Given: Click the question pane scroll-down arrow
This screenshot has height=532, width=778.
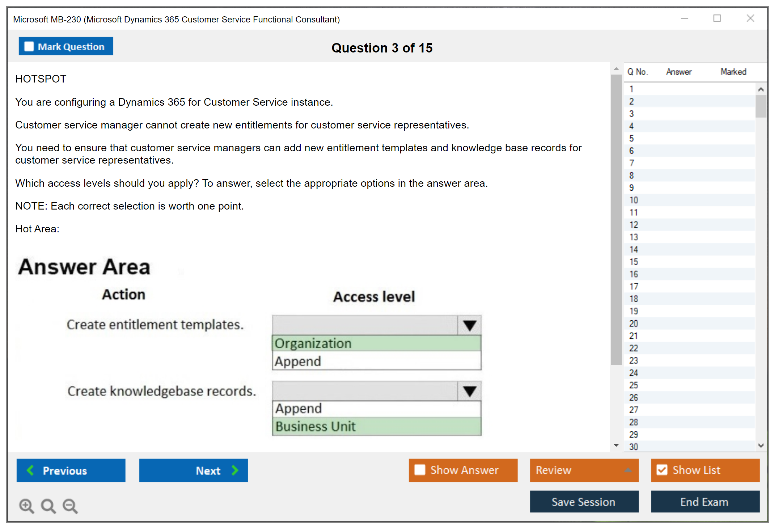Looking at the screenshot, I should [616, 445].
